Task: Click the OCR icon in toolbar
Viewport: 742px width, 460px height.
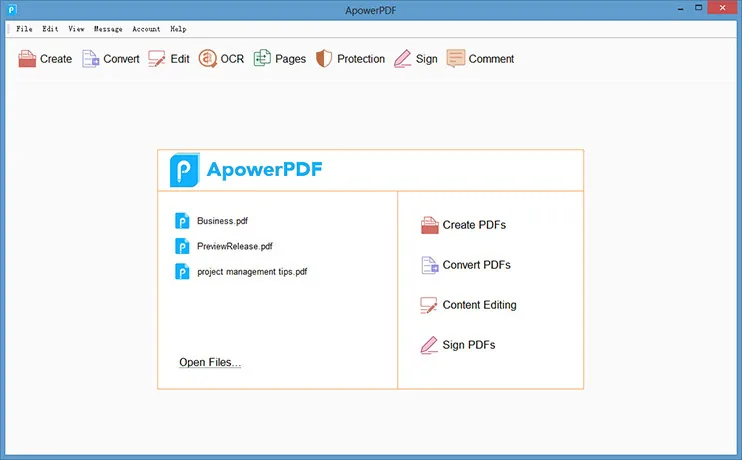Action: 207,59
